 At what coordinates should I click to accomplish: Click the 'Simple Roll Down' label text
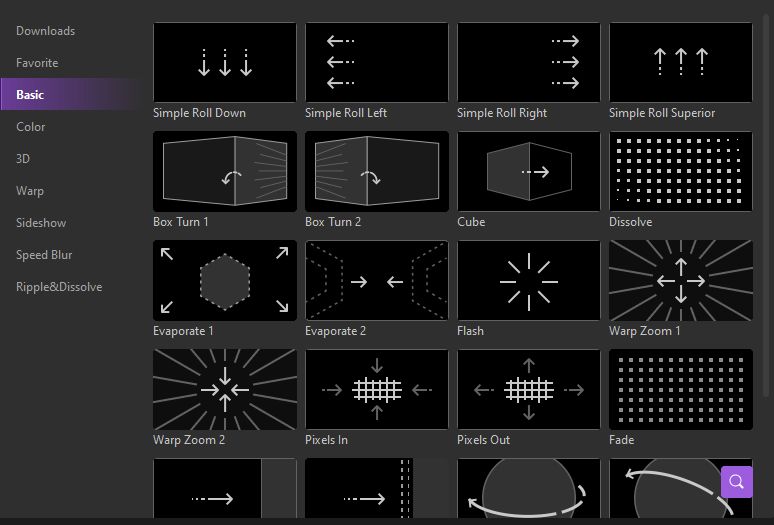point(199,113)
